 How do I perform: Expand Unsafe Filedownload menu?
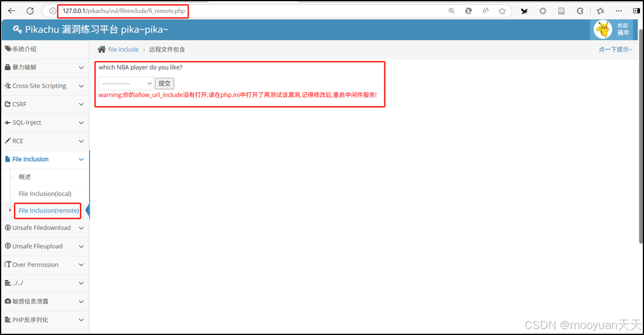pos(45,228)
